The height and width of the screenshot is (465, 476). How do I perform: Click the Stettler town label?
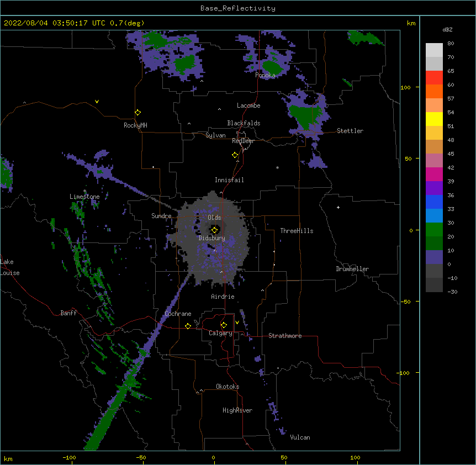point(350,131)
